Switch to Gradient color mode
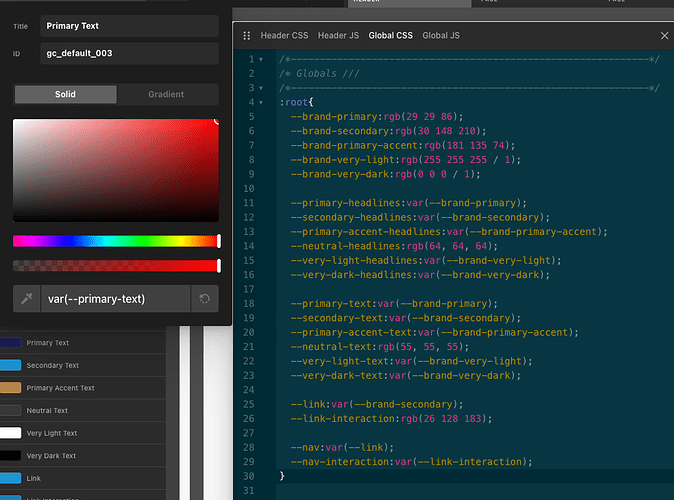The width and height of the screenshot is (674, 500). 166,94
